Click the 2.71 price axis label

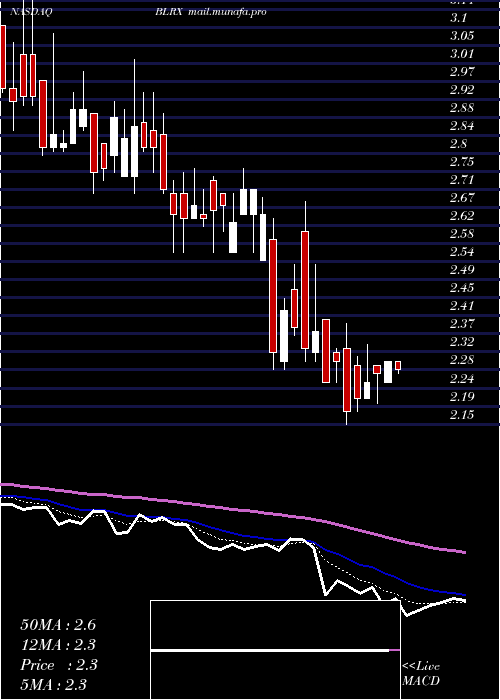tap(462, 180)
